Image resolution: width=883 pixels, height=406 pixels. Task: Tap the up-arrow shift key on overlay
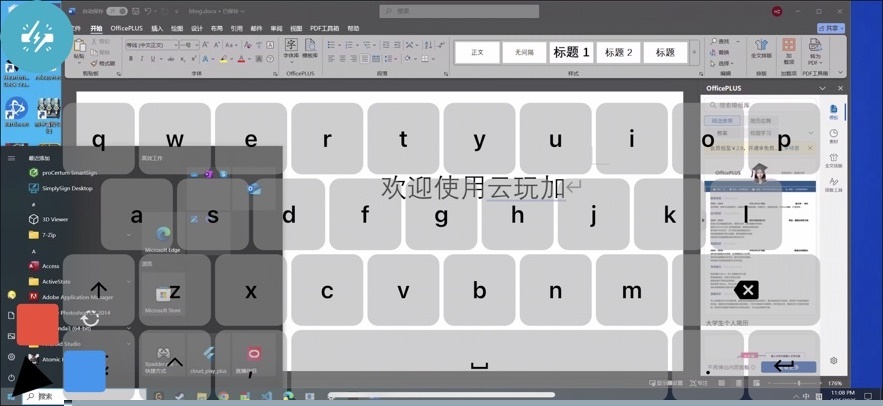(98, 291)
